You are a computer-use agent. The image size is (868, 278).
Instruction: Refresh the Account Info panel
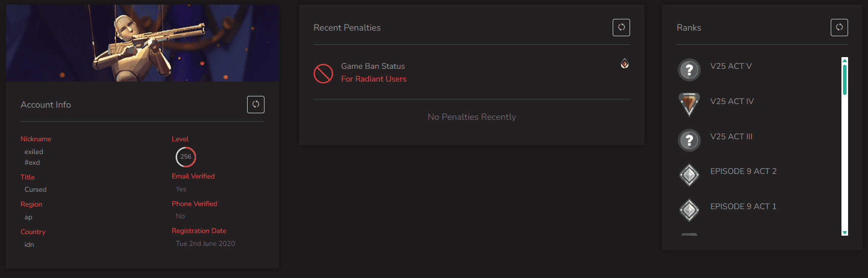[256, 105]
